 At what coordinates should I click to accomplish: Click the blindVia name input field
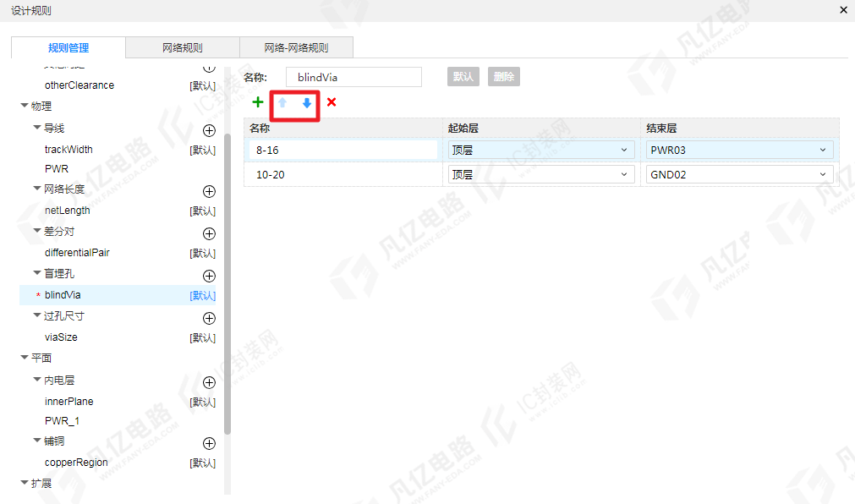[x=354, y=77]
